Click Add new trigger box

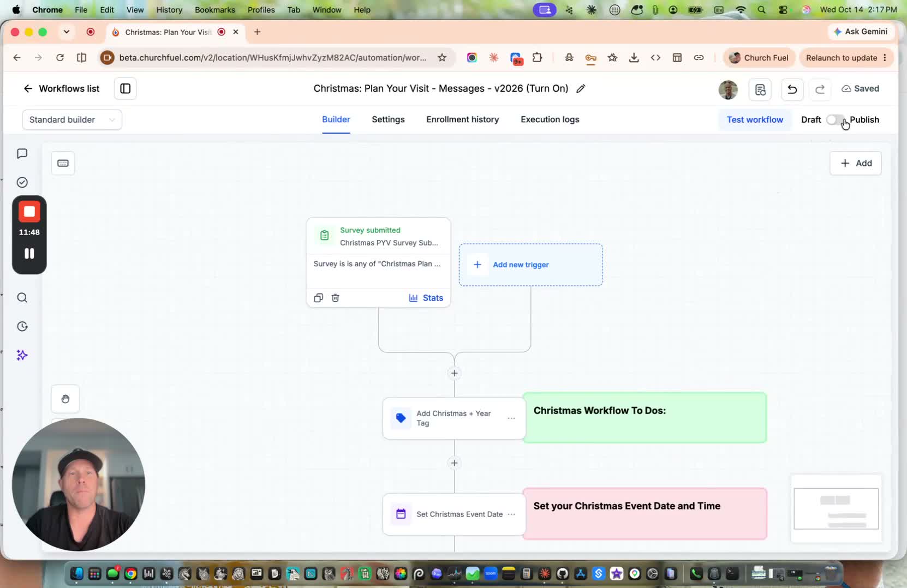pos(530,265)
